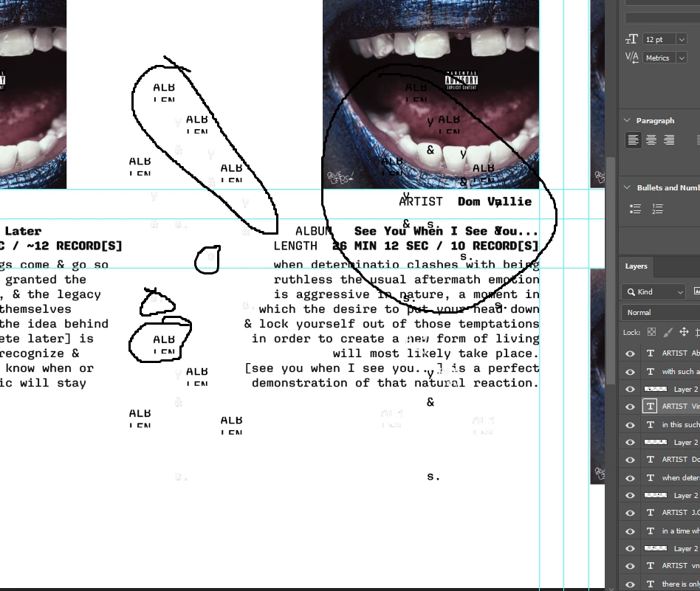Select the 'in a time wh' layer name

[680, 530]
